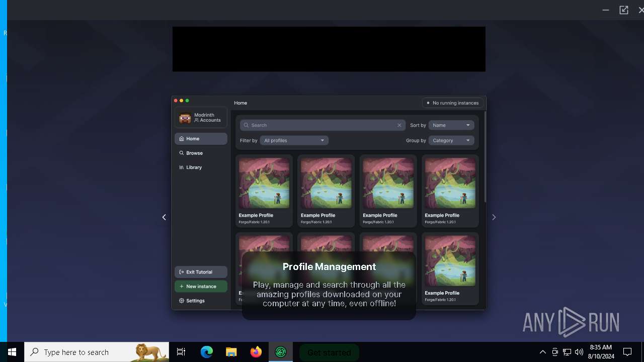Click No running instances indicator
Image resolution: width=644 pixels, height=362 pixels.
pyautogui.click(x=453, y=103)
